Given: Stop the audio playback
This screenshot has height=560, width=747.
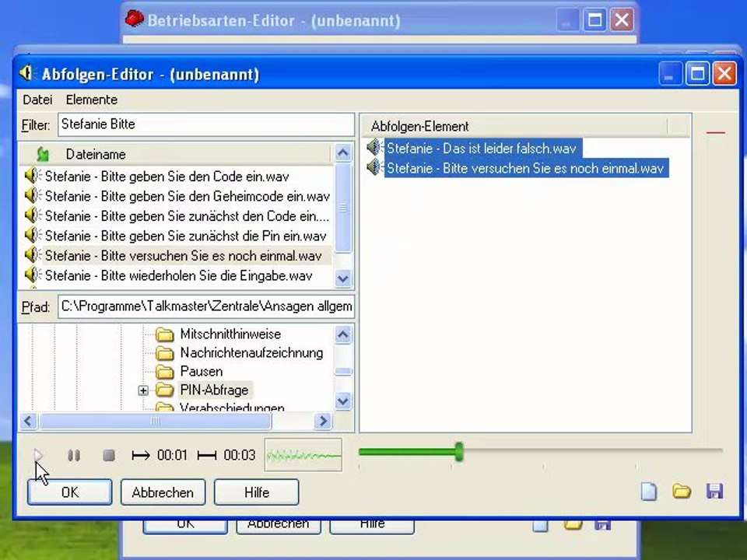Looking at the screenshot, I should pyautogui.click(x=109, y=456).
